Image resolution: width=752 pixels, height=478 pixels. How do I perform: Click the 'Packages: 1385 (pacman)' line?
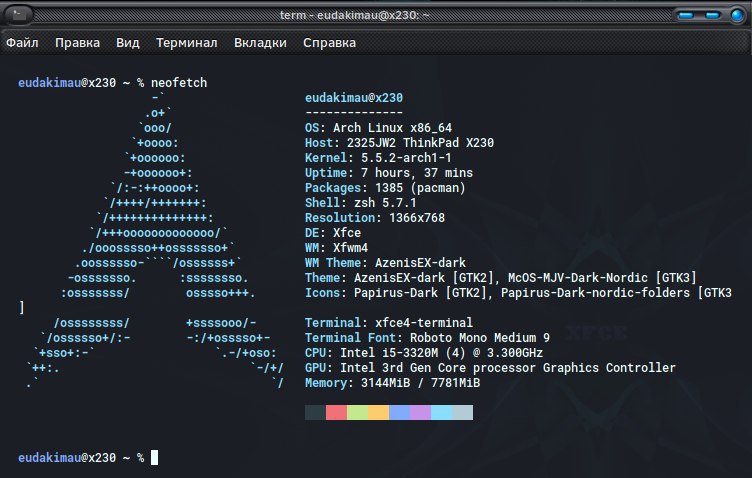pos(385,188)
